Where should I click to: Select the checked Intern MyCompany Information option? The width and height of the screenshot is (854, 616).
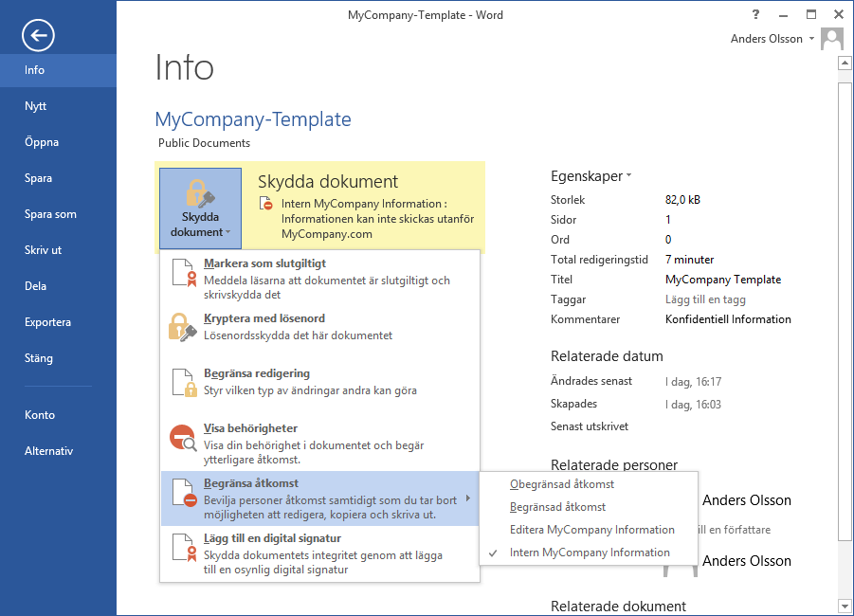589,553
